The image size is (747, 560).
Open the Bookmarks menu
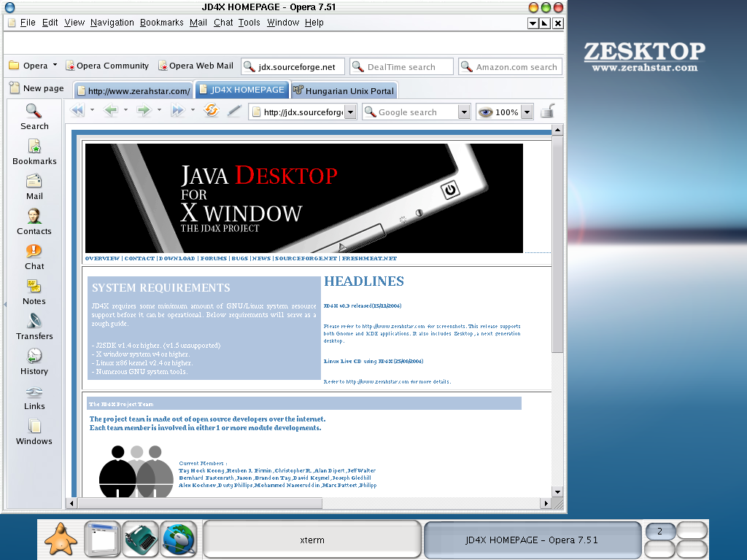[x=161, y=23]
